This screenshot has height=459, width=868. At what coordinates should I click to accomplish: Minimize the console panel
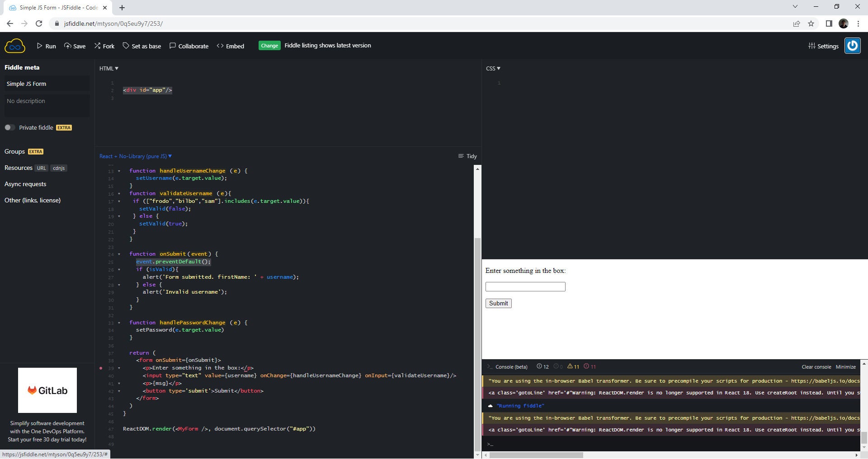(846, 367)
